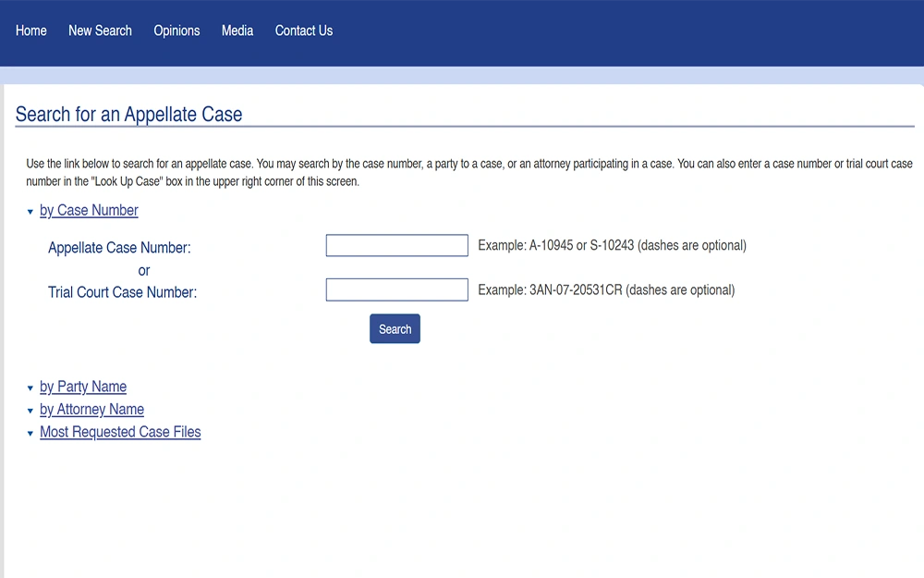
Task: Submit with the Search button
Action: tap(395, 328)
